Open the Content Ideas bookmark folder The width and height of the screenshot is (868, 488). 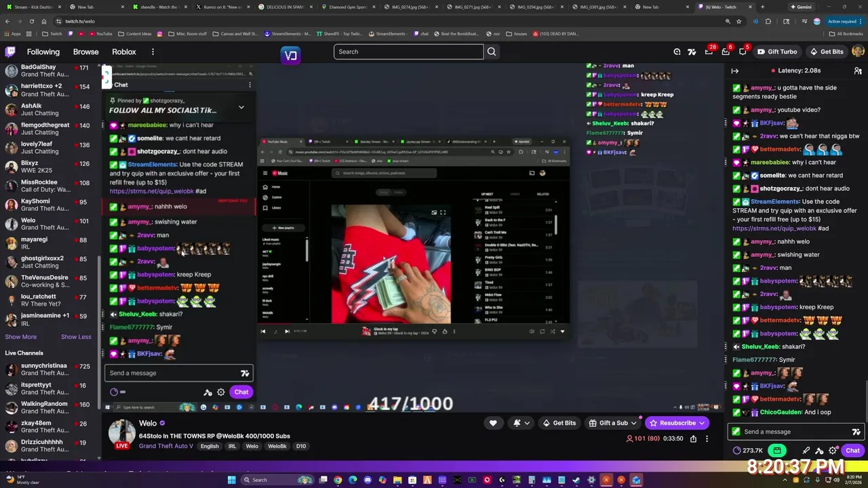134,33
